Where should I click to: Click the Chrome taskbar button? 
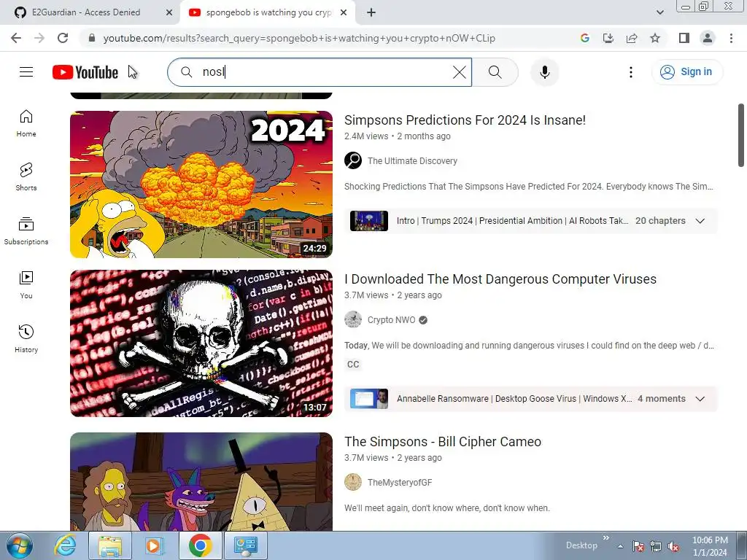tap(201, 545)
